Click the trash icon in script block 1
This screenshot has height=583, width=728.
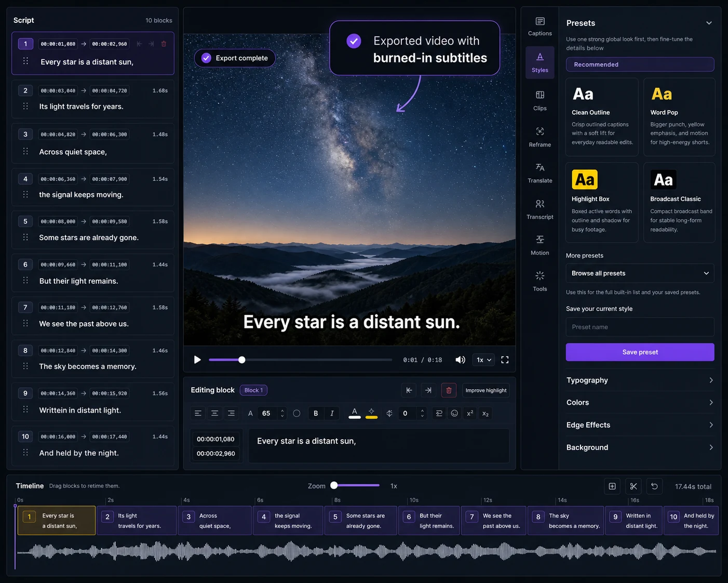(x=164, y=44)
